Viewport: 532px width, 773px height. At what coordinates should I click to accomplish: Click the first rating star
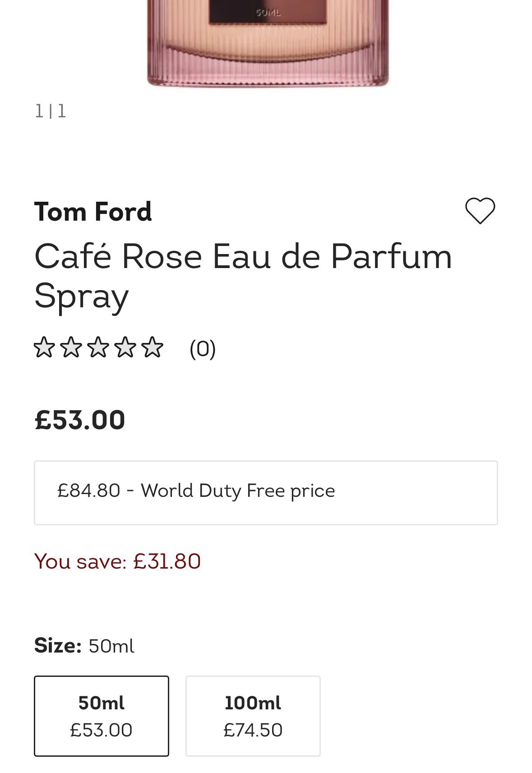pyautogui.click(x=44, y=347)
